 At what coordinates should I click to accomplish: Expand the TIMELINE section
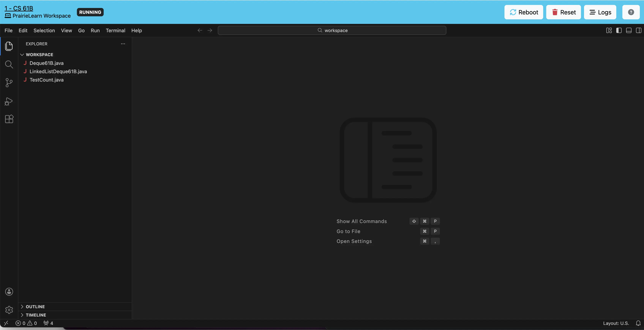click(x=36, y=315)
